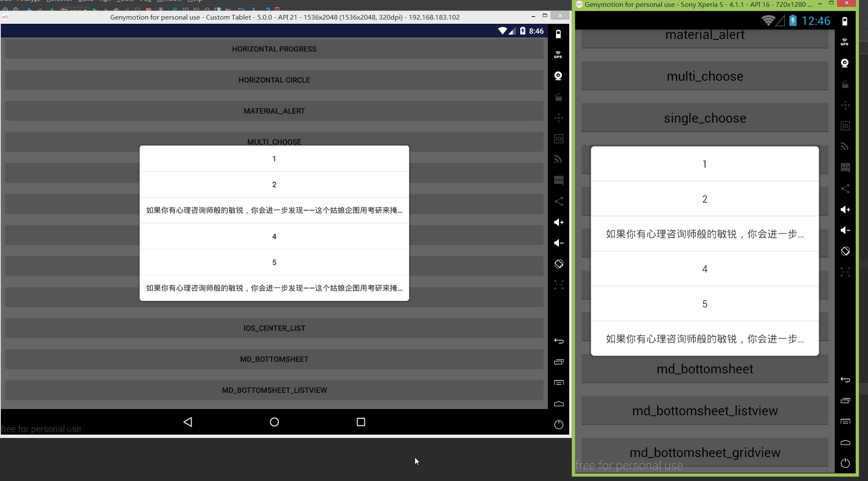Click volume up in tablet emulator sidebar
The width and height of the screenshot is (868, 481).
click(559, 222)
